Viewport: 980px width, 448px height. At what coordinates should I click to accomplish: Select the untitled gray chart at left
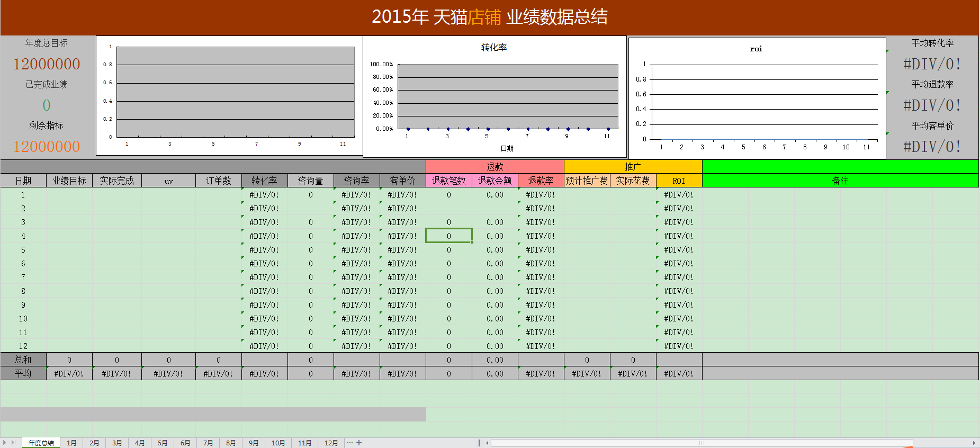229,96
